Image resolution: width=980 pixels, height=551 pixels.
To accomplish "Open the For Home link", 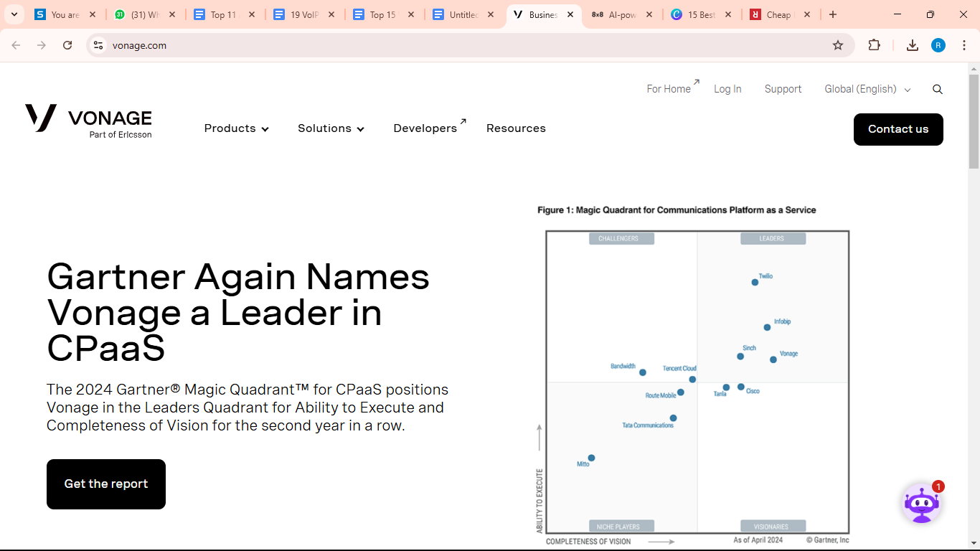I will [x=672, y=88].
